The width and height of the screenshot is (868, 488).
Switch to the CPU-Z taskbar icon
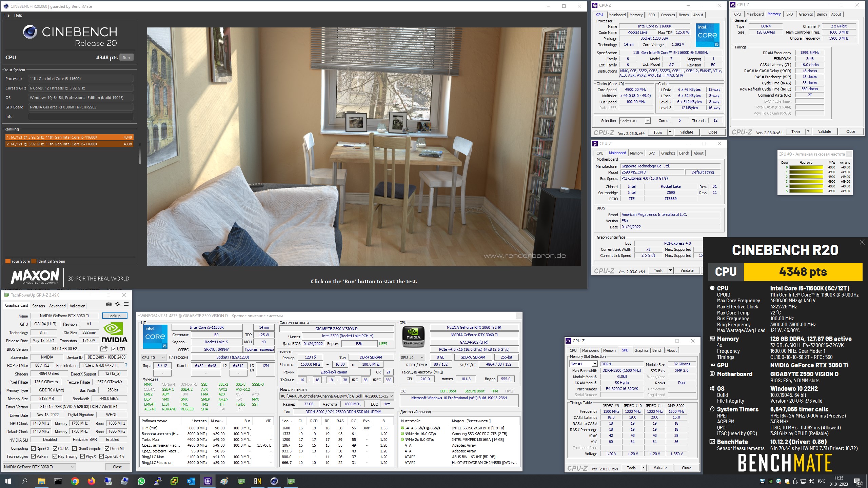[208, 481]
